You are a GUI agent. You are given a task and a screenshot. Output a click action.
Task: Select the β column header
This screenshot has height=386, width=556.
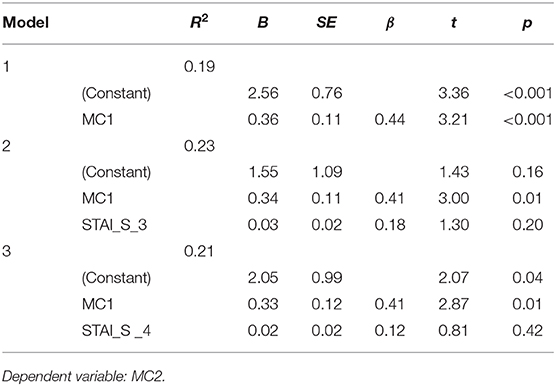click(x=390, y=24)
